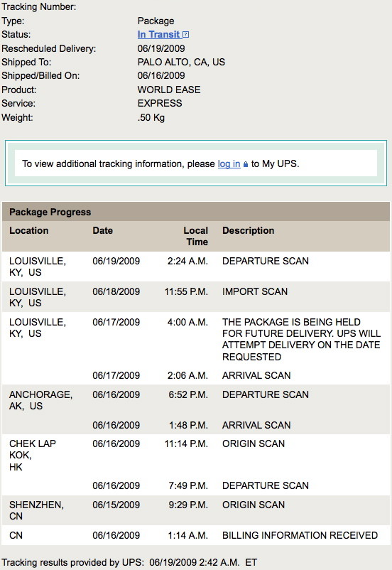Click the Local Time column header
This screenshot has width=392, height=570.
(195, 236)
